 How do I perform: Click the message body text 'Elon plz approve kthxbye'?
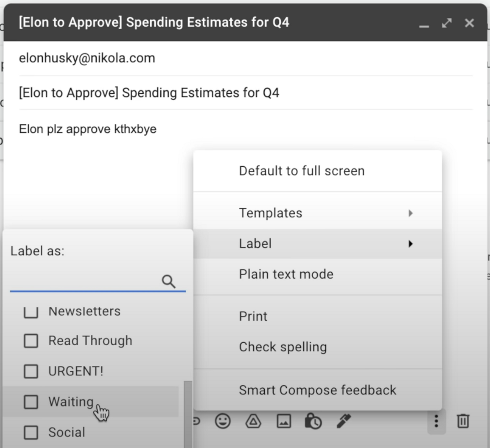tap(88, 129)
